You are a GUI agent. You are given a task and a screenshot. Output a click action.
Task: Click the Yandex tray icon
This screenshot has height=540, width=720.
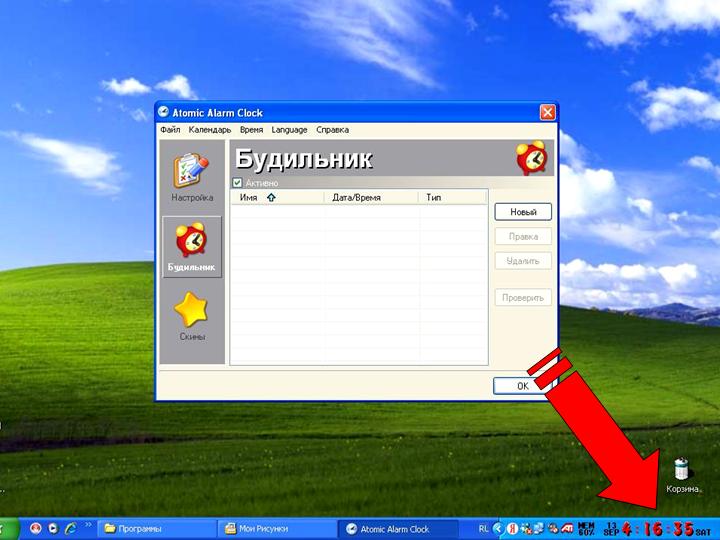coord(512,529)
